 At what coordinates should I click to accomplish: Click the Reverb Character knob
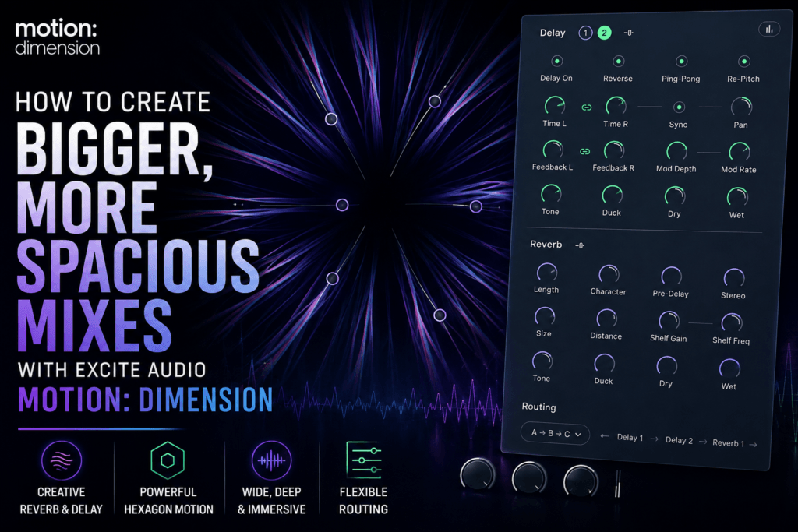(x=609, y=275)
